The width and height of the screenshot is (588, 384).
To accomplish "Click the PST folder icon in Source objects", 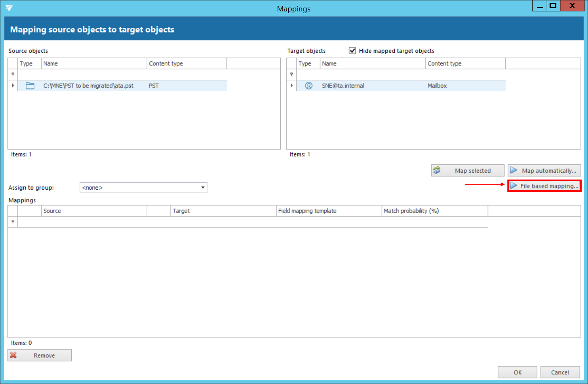I will (30, 86).
